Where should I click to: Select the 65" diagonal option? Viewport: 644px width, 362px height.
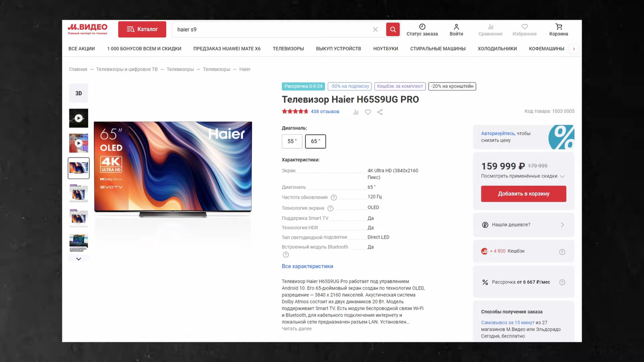[x=316, y=141]
